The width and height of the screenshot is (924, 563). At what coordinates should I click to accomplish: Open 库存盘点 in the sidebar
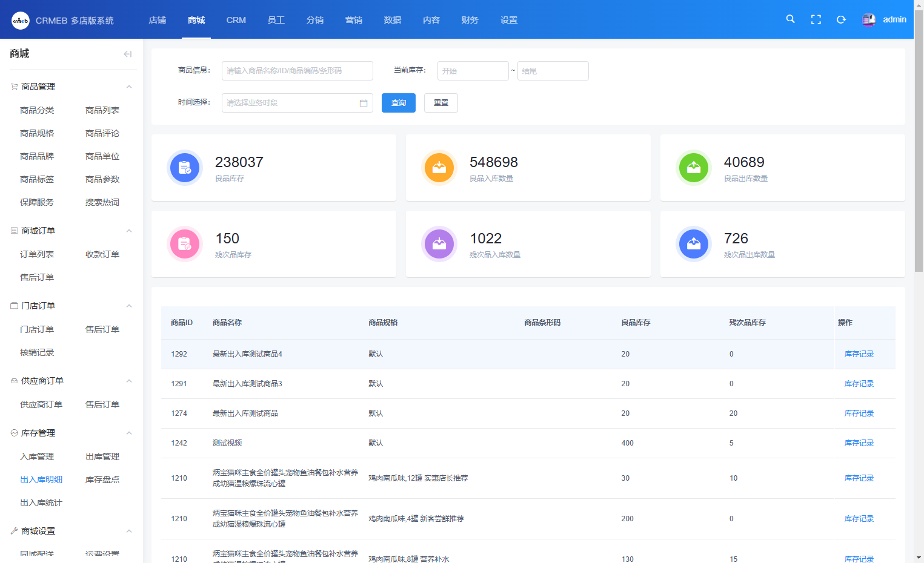[x=102, y=479]
